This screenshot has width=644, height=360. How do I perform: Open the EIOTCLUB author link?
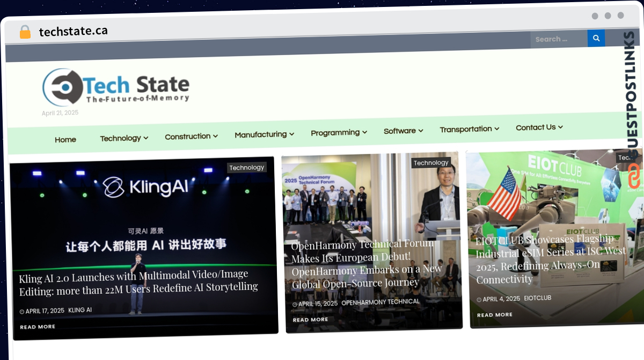pos(538,298)
